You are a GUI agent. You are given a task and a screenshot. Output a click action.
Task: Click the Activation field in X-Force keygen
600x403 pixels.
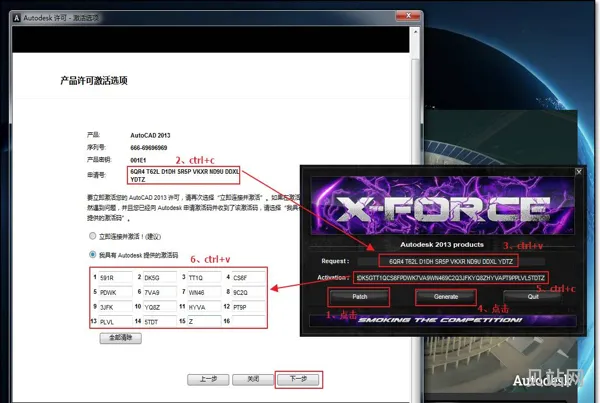point(451,278)
